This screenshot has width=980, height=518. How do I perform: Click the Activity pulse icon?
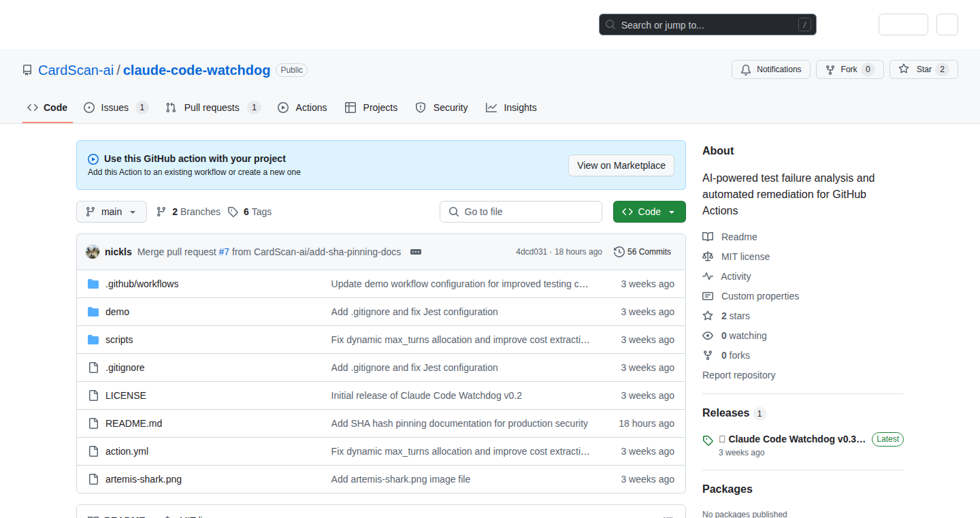tap(708, 276)
